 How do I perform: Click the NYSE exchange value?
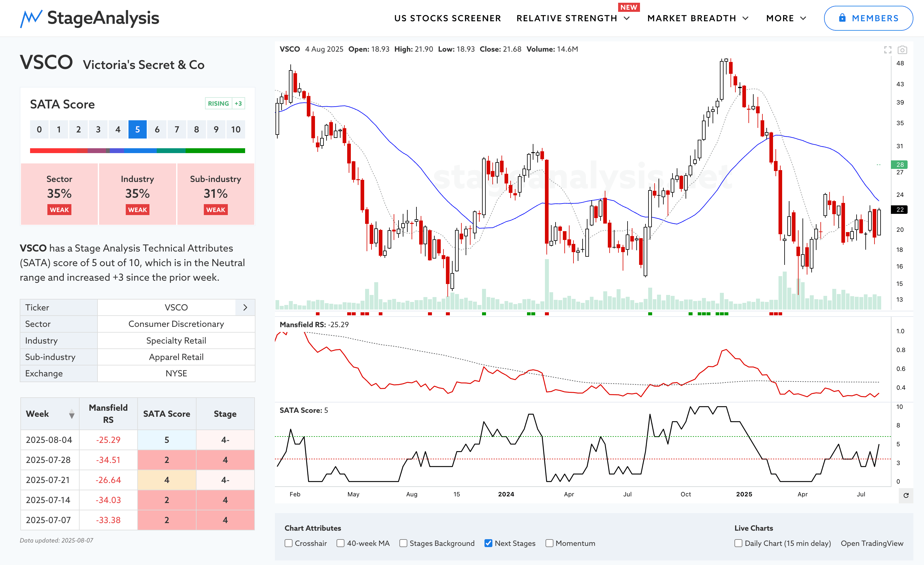(x=176, y=373)
